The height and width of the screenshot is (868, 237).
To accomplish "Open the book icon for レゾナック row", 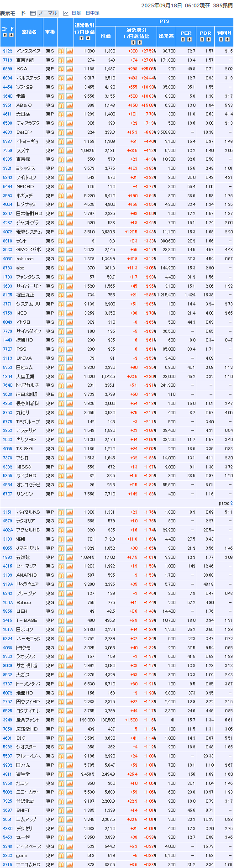I will click(x=61, y=205).
